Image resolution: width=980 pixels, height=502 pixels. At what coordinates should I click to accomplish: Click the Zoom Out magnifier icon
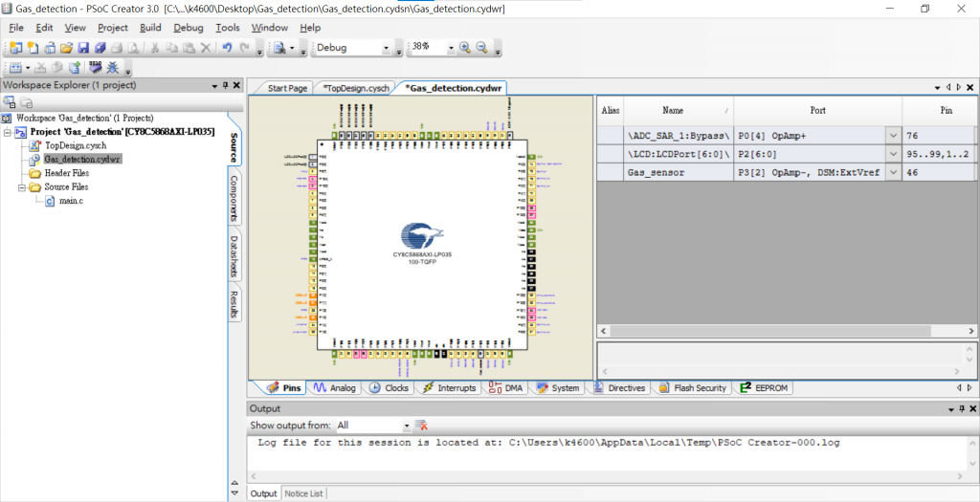[482, 48]
